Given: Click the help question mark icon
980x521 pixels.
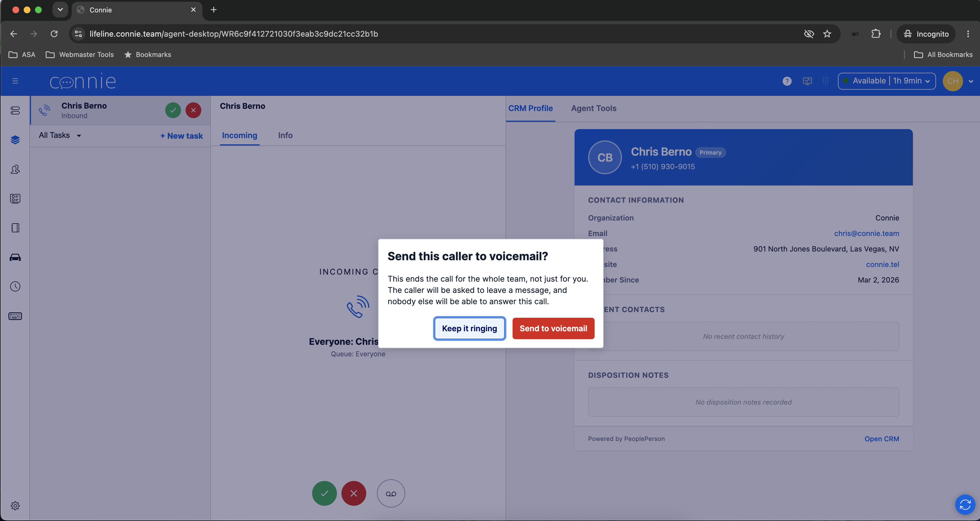Looking at the screenshot, I should coord(787,81).
